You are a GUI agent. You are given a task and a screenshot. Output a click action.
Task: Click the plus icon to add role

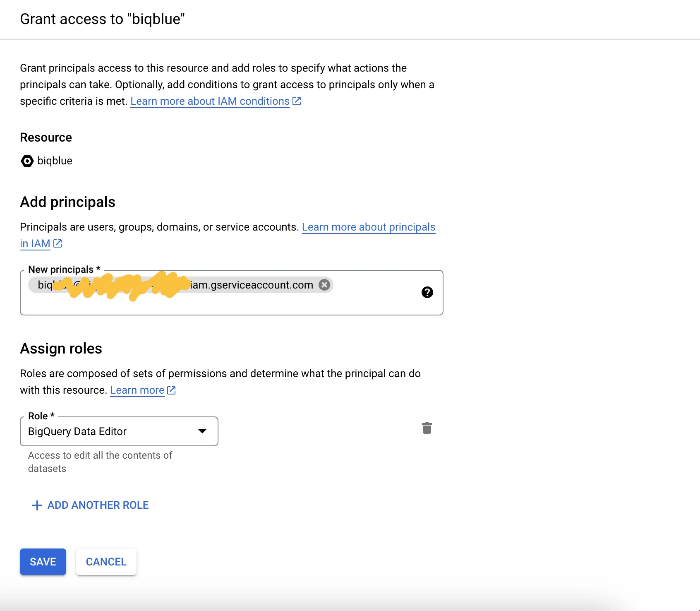pos(37,505)
